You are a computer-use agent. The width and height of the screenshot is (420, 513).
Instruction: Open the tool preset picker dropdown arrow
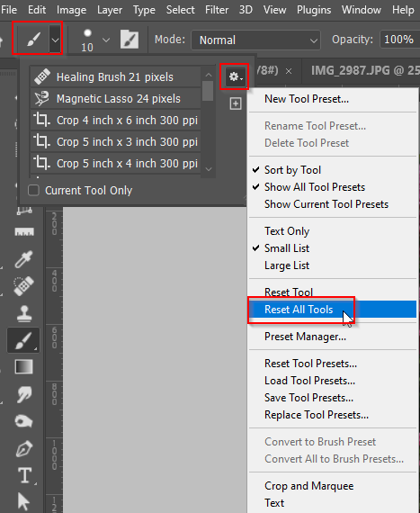pyautogui.click(x=55, y=40)
